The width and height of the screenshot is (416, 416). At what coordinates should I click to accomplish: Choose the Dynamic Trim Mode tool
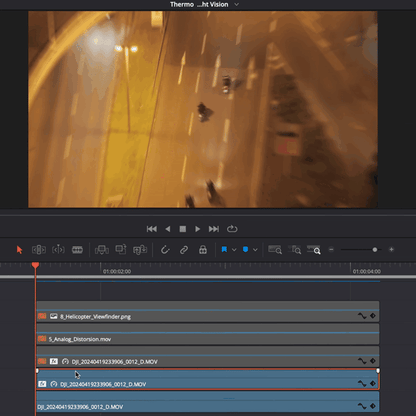point(58,250)
